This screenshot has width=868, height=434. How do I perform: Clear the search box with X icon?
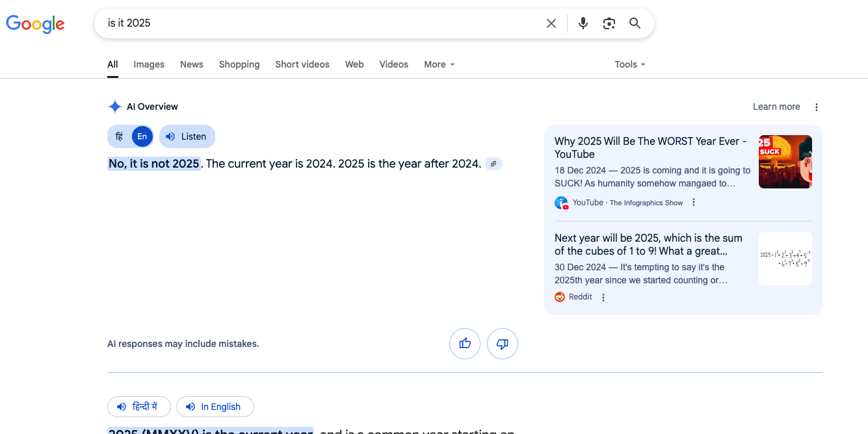click(x=551, y=23)
